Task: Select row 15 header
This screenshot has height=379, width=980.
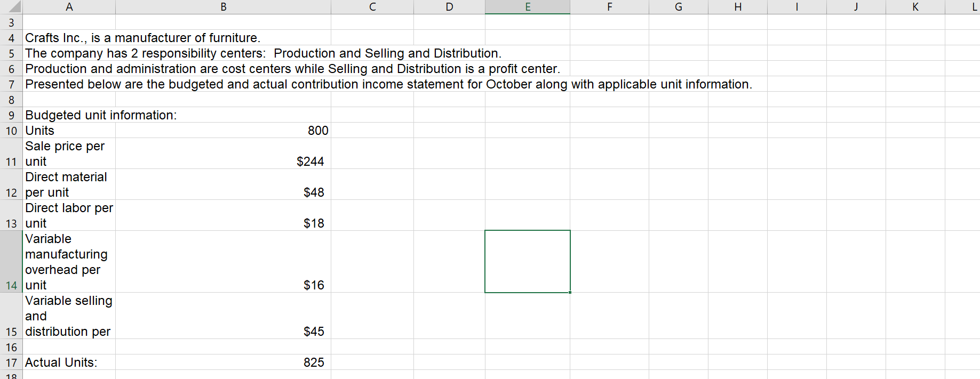Action: [x=11, y=316]
